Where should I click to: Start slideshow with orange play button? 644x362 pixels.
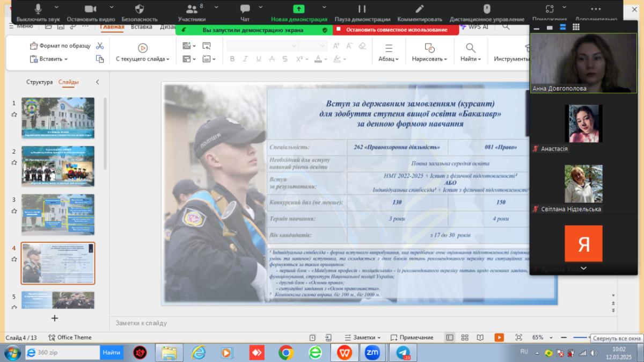click(x=499, y=337)
